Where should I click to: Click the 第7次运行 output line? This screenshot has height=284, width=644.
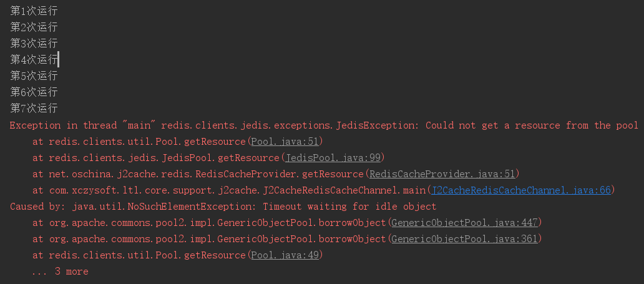tap(34, 109)
